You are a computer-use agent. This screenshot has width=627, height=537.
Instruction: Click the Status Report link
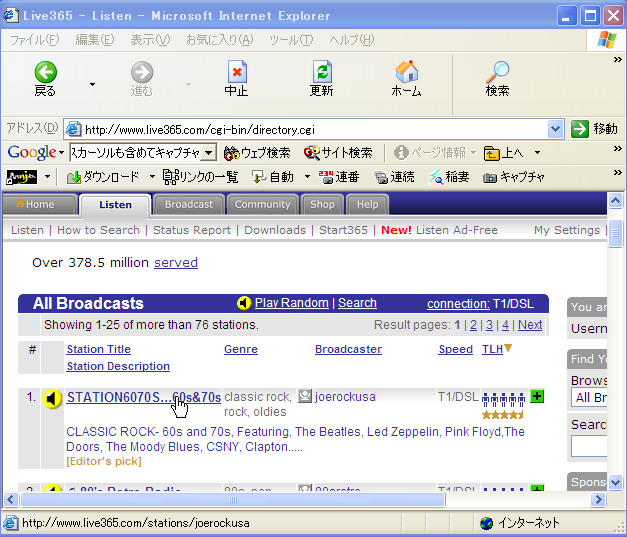pyautogui.click(x=192, y=230)
